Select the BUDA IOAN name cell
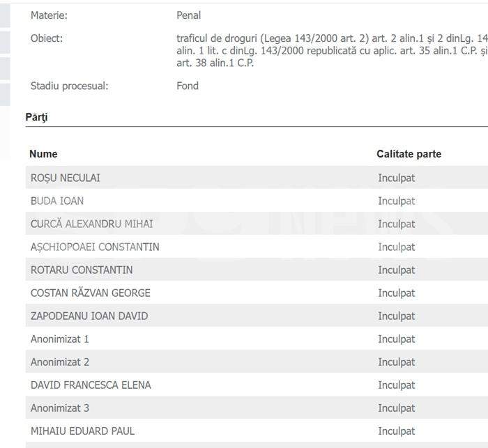Image resolution: width=488 pixels, height=448 pixels. point(57,201)
